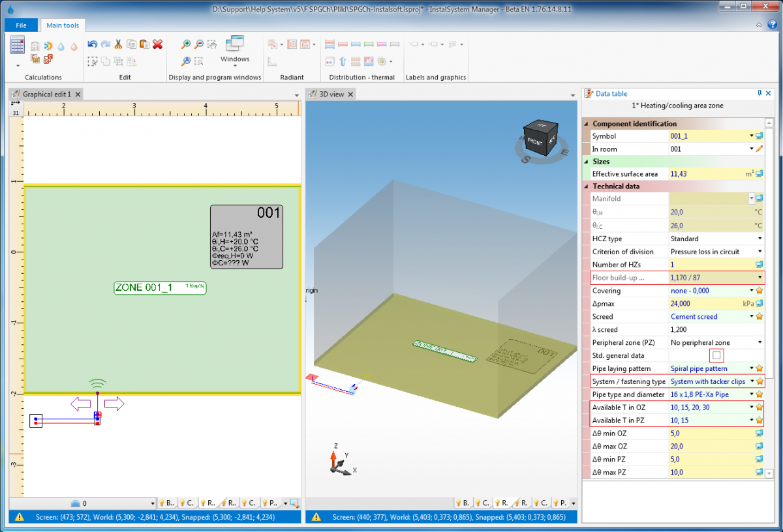Open the Pipe laying pattern dropdown
Viewport: 783px width, 532px height.
[752, 368]
